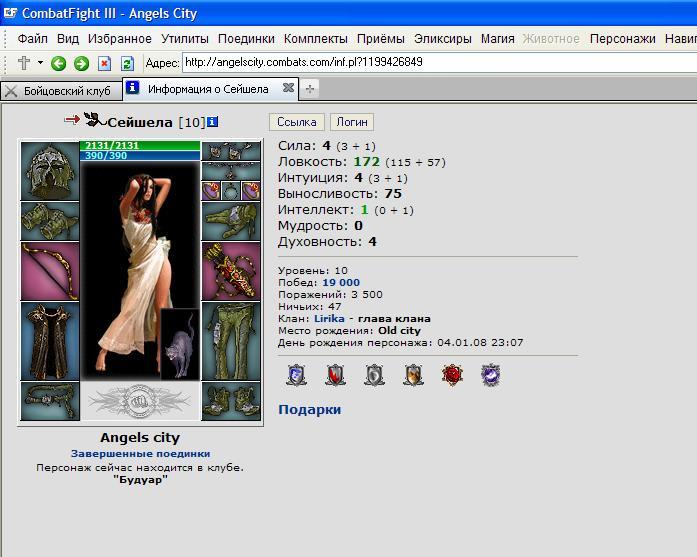Click the CombatFight title bar icon
Screen dimensions: 697x557
[10, 13]
